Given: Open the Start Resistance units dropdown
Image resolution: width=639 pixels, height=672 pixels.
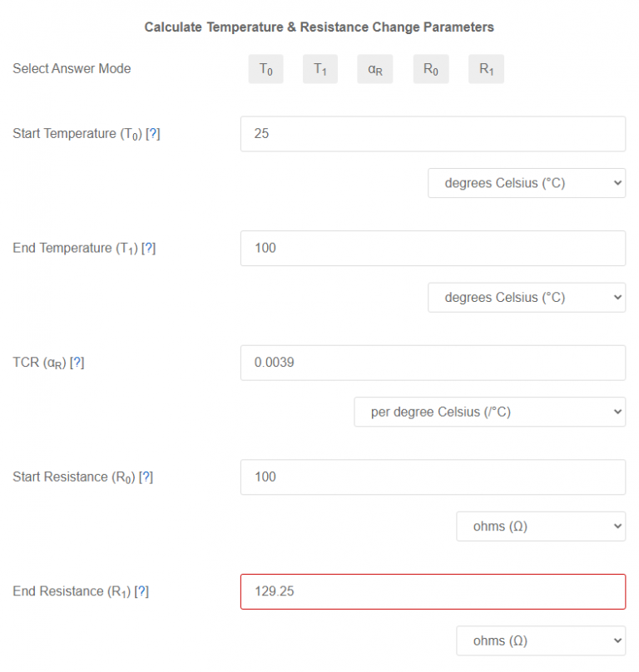Looking at the screenshot, I should click(x=541, y=526).
